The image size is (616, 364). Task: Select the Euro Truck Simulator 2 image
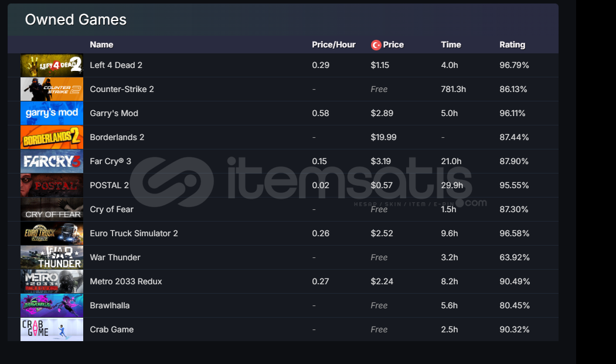coord(52,234)
